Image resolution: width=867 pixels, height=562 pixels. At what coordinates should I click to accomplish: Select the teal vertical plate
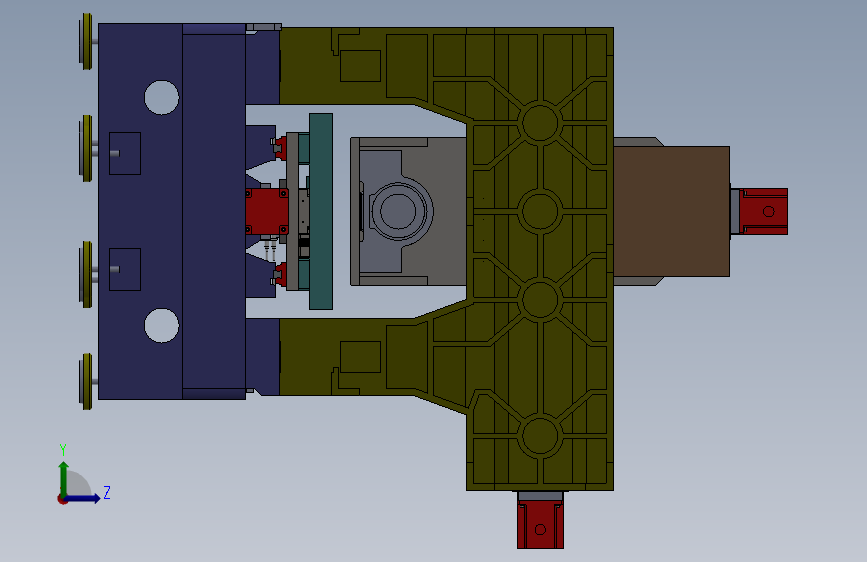pos(321,211)
